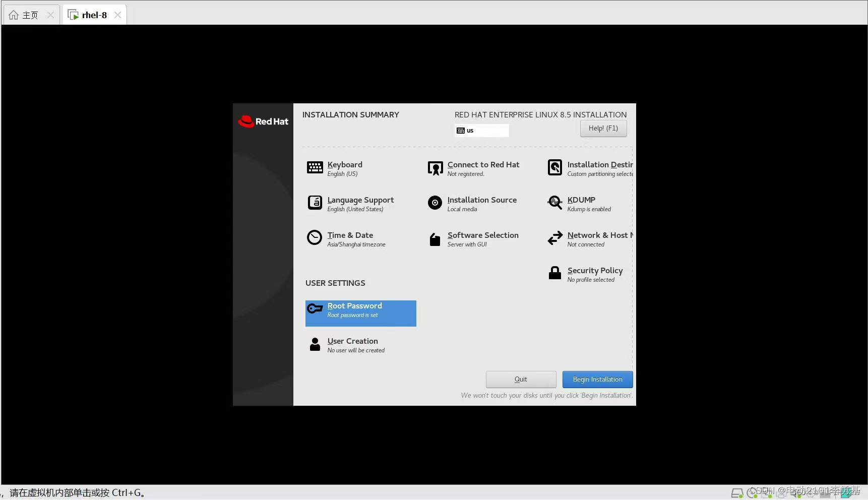868x500 pixels.
Task: Click the Network & Host Name arrows icon
Action: 555,238
